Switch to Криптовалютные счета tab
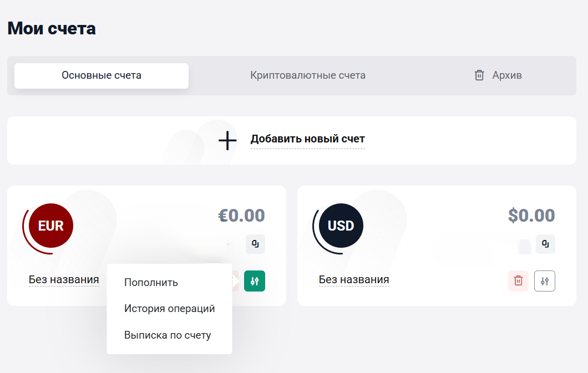The height and width of the screenshot is (373, 588). click(308, 75)
